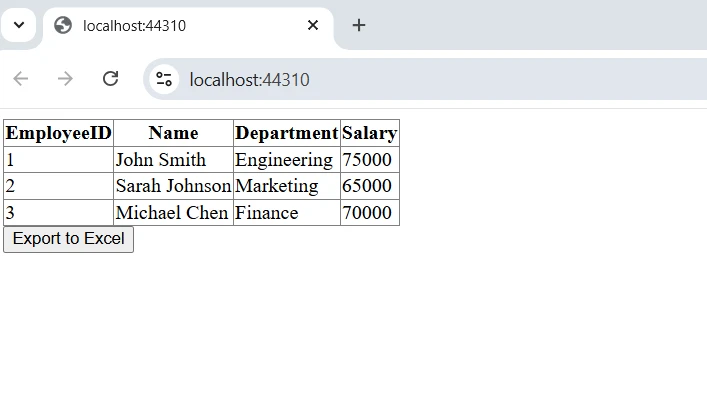The image size is (707, 410).
Task: Click the Department column header
Action: tap(286, 133)
